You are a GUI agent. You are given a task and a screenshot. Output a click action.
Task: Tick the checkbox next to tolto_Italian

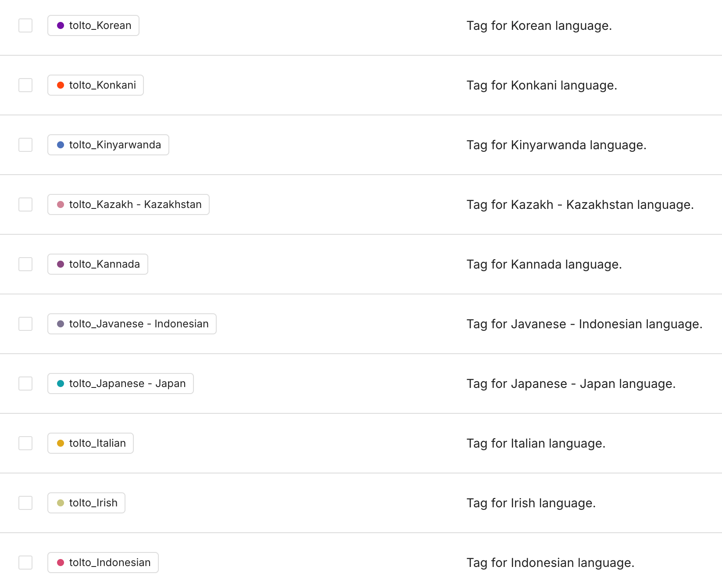(25, 443)
